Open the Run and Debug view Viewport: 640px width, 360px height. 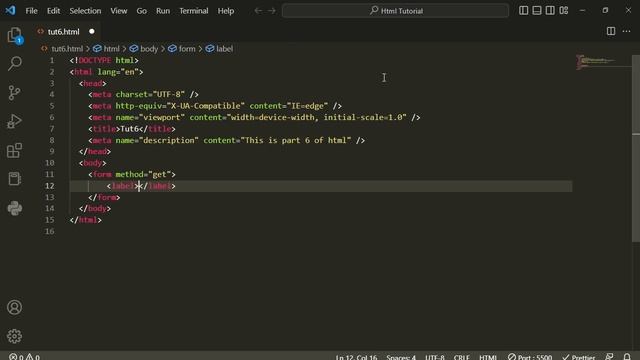(15, 121)
